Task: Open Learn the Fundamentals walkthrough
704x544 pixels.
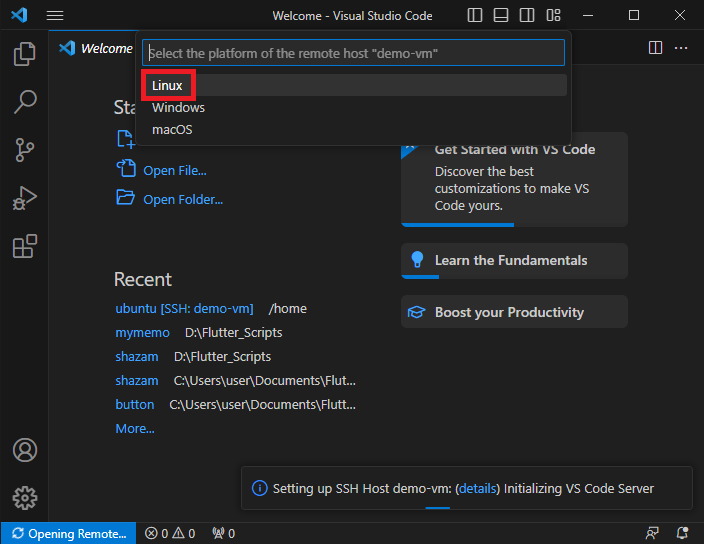Action: point(514,261)
